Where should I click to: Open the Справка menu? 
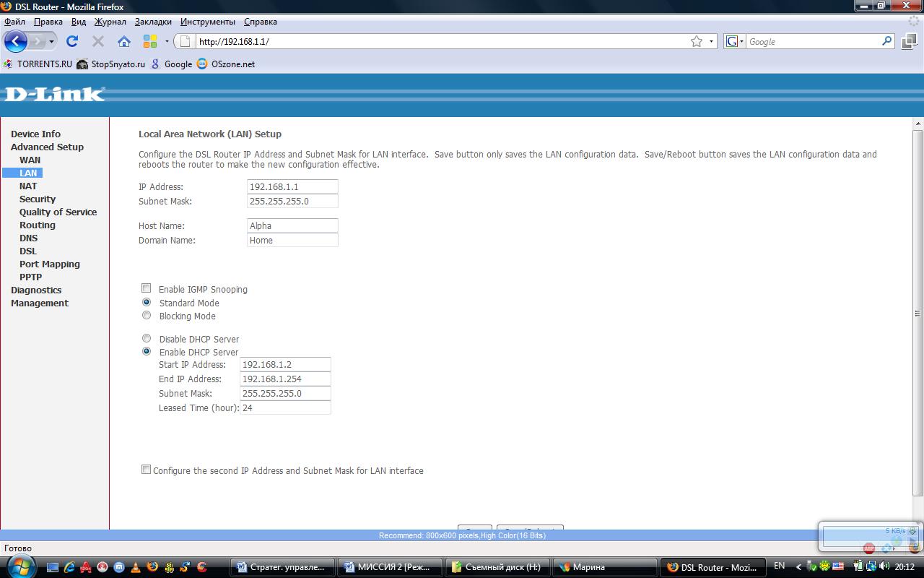261,22
